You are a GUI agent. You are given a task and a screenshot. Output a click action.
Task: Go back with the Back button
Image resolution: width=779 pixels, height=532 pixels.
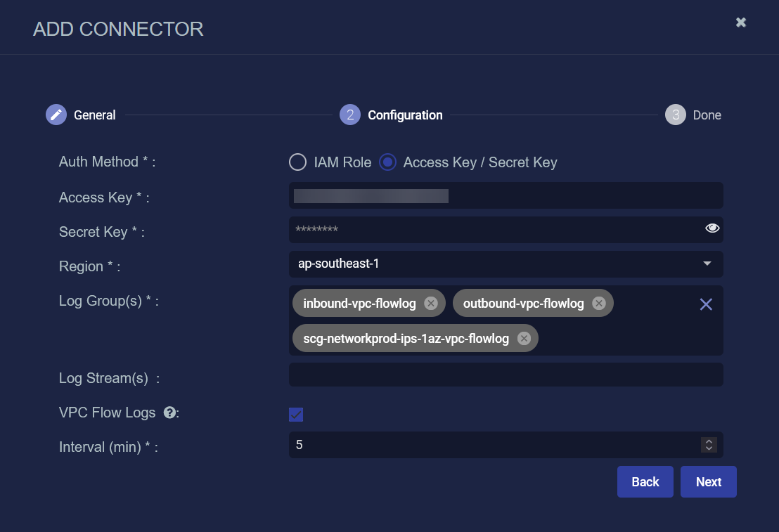pyautogui.click(x=645, y=482)
